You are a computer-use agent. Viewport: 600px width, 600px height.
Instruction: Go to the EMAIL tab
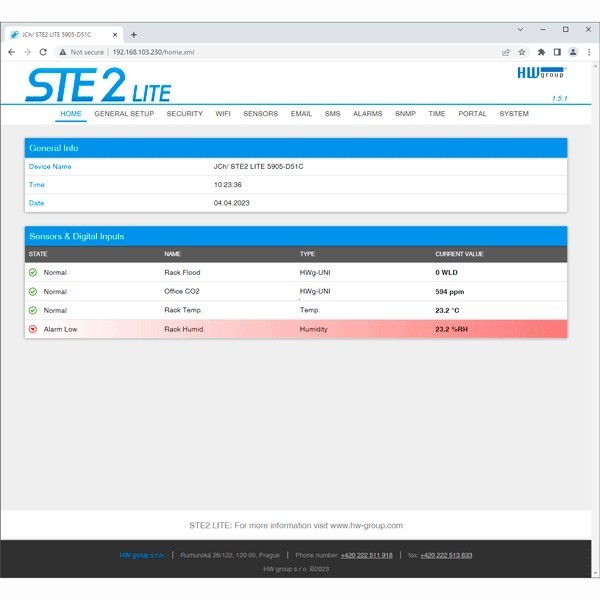(x=301, y=114)
